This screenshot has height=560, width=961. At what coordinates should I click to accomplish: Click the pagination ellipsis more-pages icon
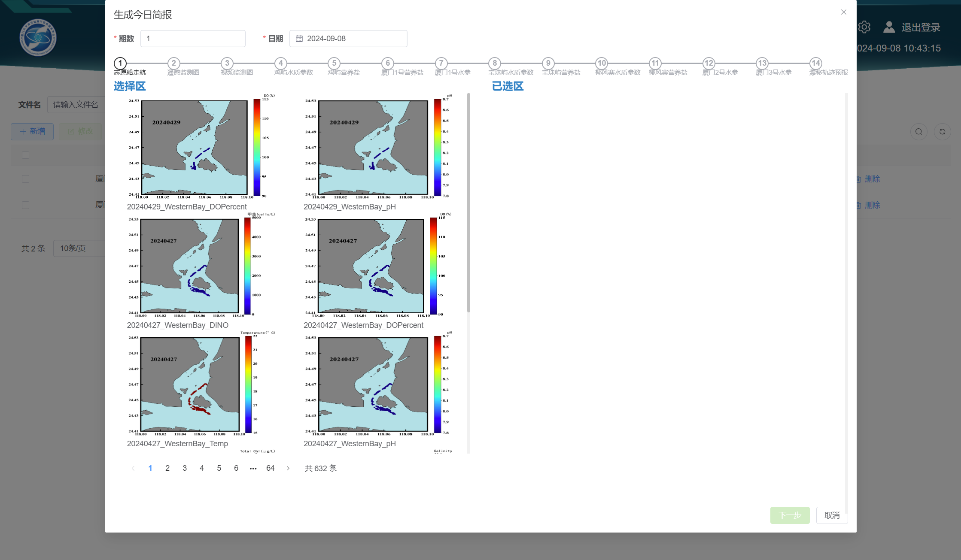pos(253,468)
